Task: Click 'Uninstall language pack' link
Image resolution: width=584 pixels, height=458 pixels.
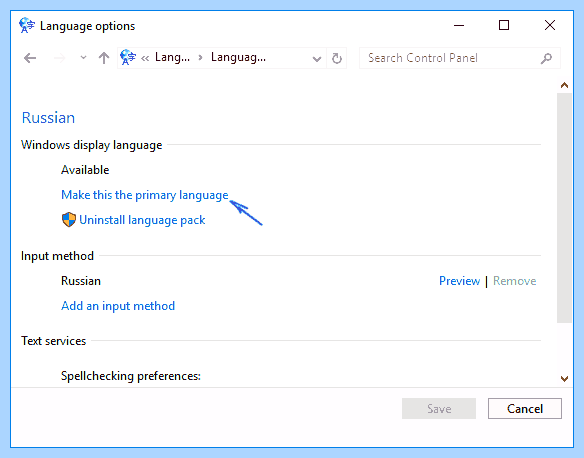Action: 142,220
